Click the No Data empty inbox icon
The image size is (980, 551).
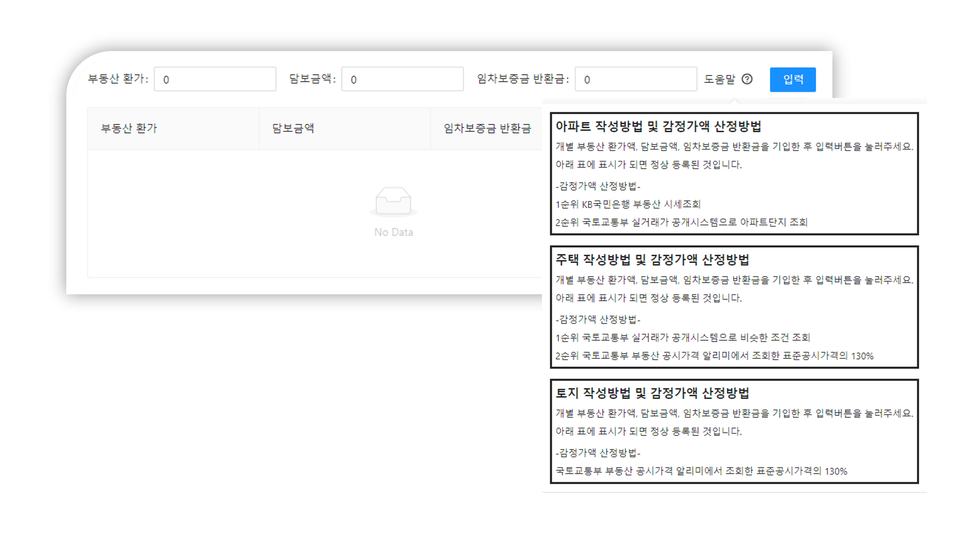(393, 201)
